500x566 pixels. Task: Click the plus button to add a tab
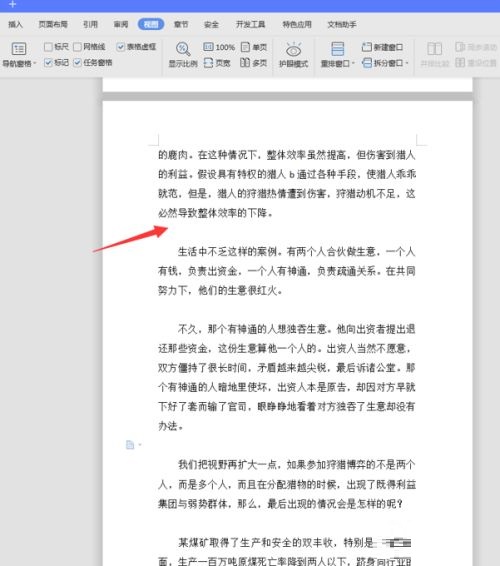(13, 4)
